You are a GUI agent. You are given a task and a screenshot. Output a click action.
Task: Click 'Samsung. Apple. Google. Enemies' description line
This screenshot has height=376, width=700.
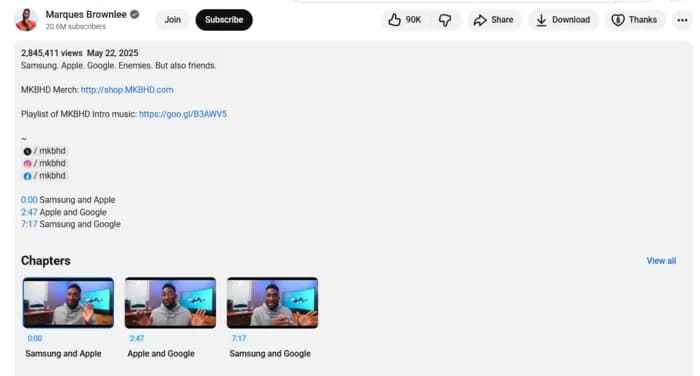[118, 65]
